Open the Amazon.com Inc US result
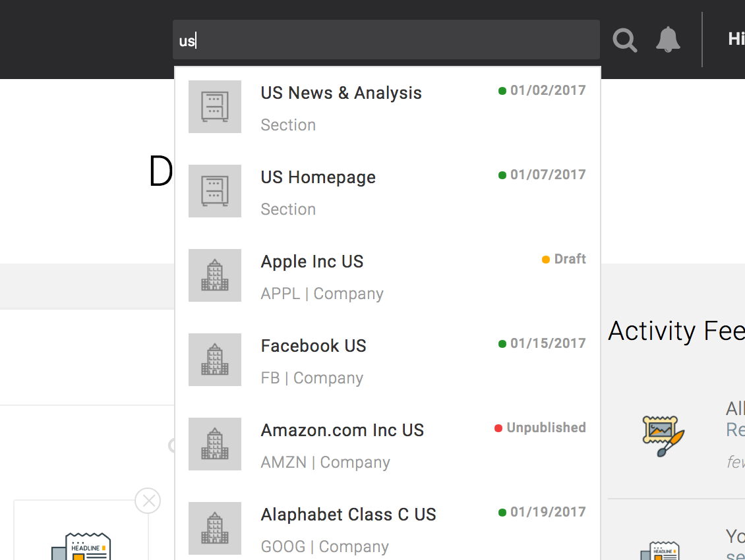The image size is (745, 560). [x=342, y=430]
